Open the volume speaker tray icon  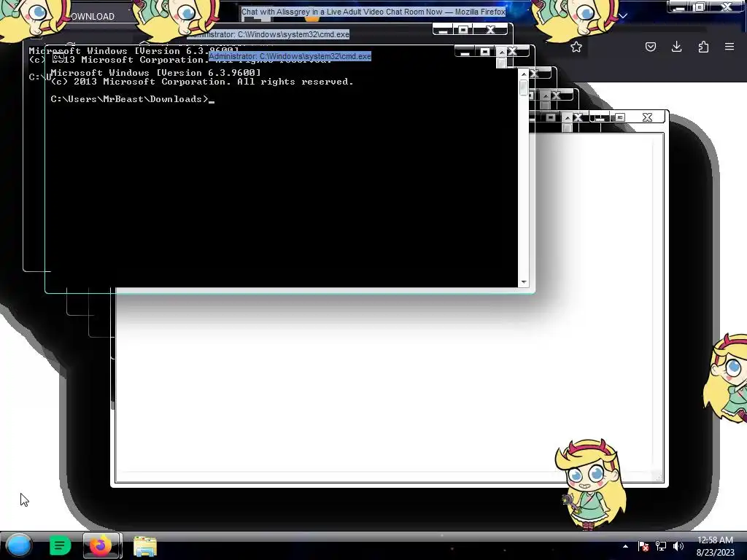click(678, 546)
